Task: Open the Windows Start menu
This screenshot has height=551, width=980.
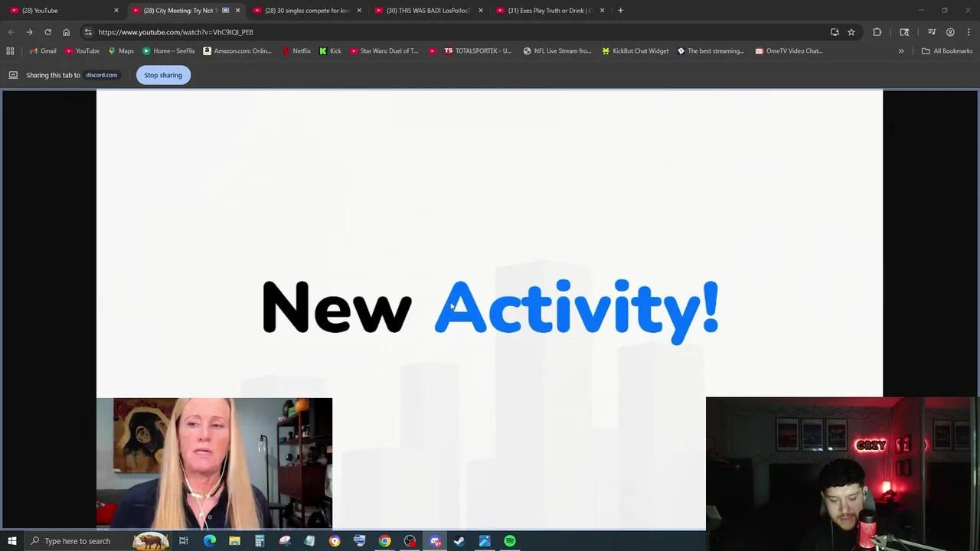Action: click(x=11, y=541)
